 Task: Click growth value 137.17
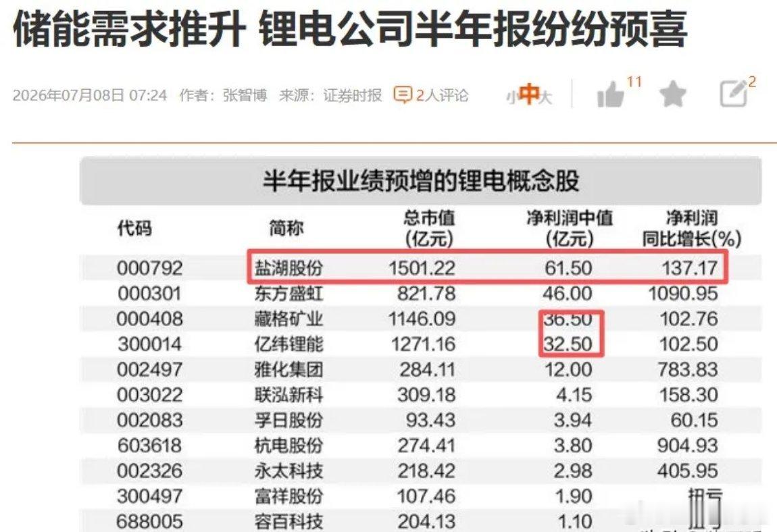(690, 268)
